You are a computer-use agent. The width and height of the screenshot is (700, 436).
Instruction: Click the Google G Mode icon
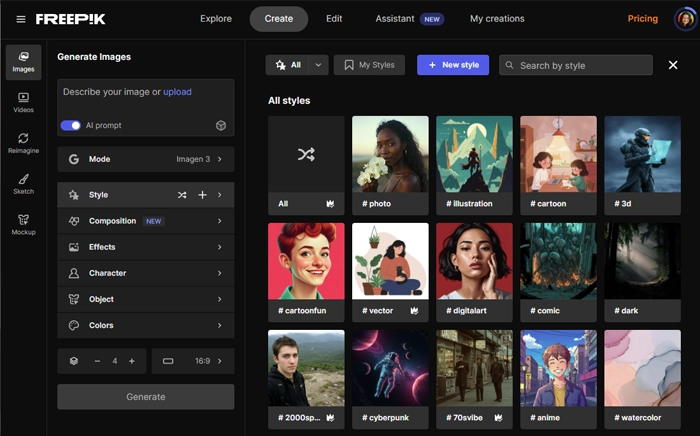pyautogui.click(x=74, y=159)
